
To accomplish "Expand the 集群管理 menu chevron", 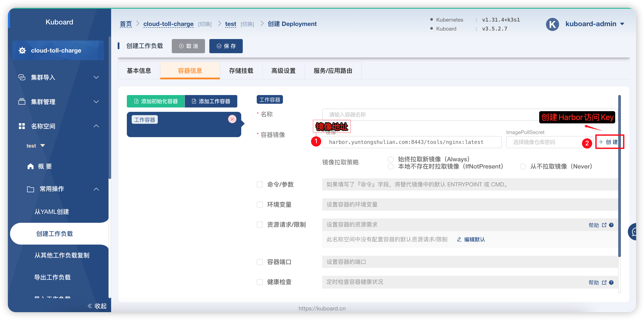I will click(96, 102).
